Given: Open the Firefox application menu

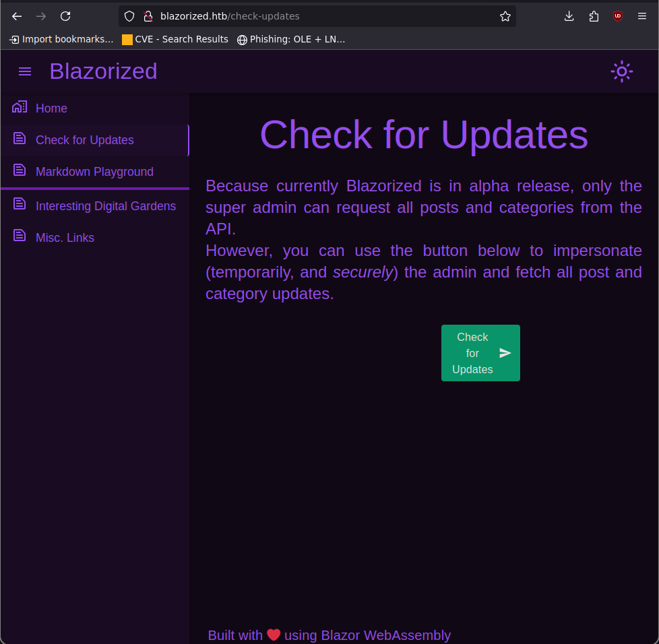Looking at the screenshot, I should (x=641, y=16).
